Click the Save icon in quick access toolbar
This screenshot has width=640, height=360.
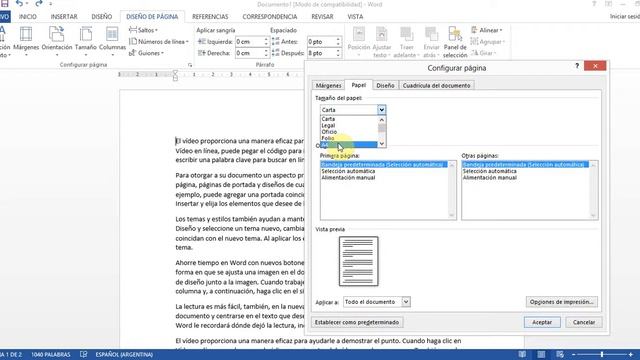[x=4, y=4]
